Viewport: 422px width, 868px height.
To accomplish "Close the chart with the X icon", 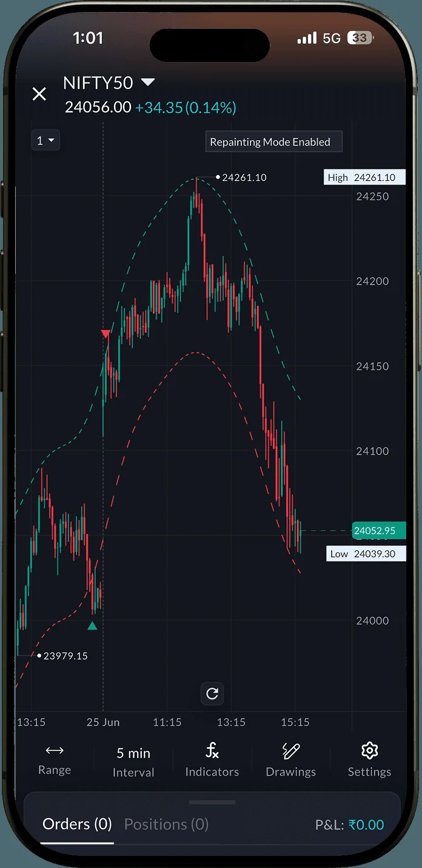I will pos(39,94).
